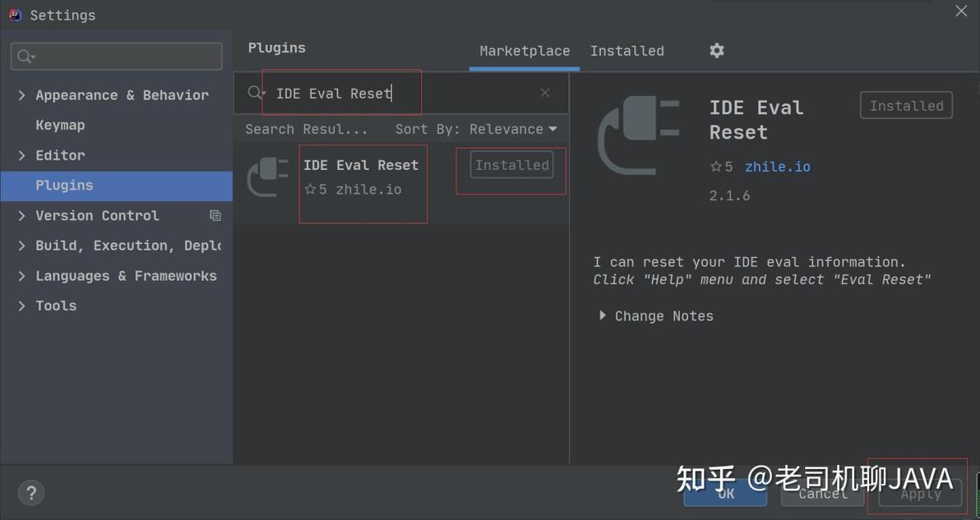This screenshot has height=520, width=980.
Task: Click the Plugins panel heading
Action: coord(277,48)
